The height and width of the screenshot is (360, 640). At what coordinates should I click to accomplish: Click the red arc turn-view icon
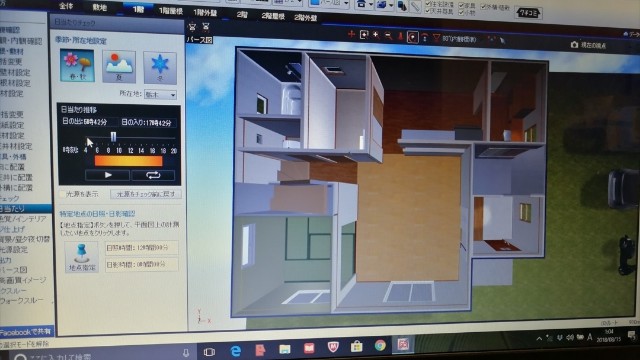425,38
